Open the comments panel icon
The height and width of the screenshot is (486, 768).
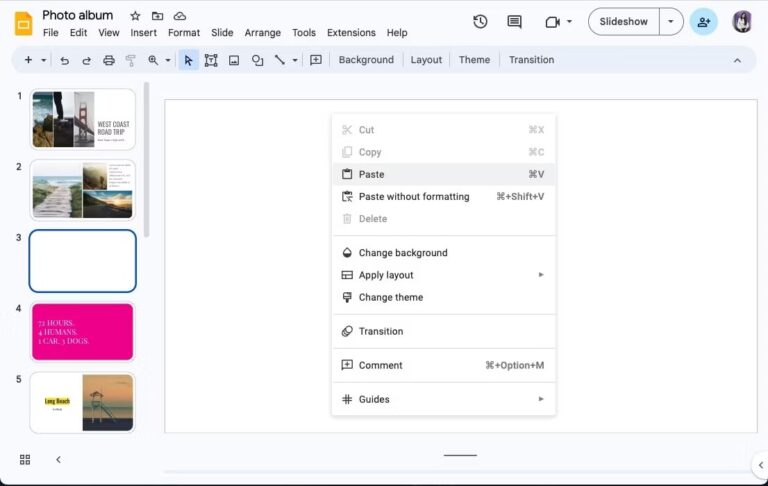514,22
